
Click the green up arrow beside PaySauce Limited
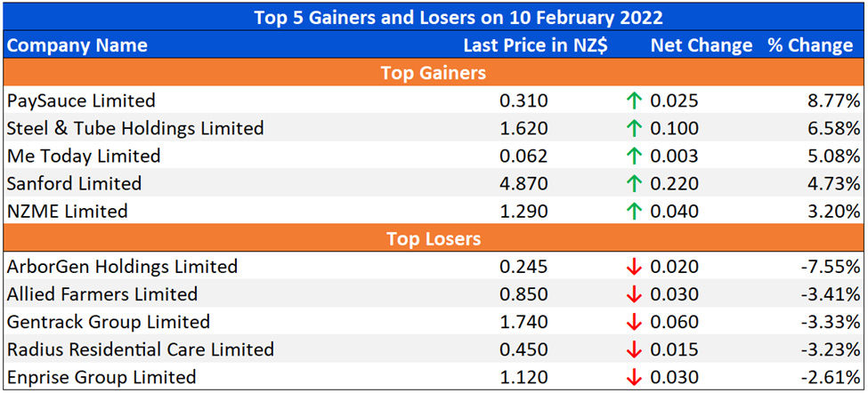[634, 100]
